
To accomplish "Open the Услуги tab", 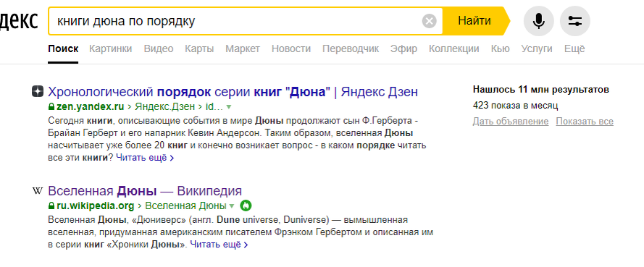I will point(537,48).
